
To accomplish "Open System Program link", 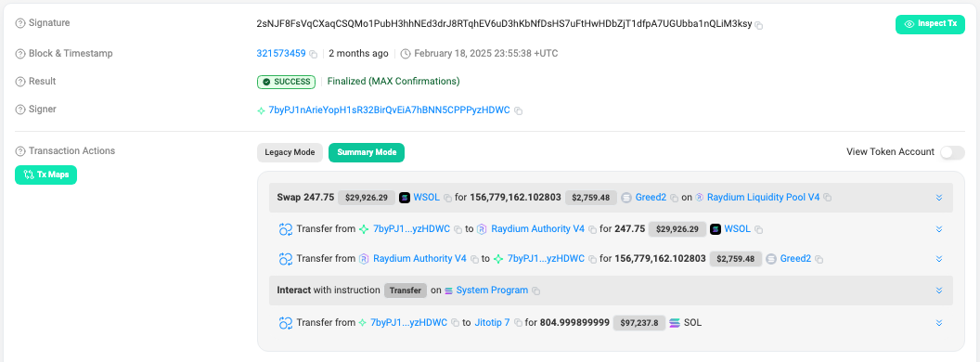I will tap(492, 291).
